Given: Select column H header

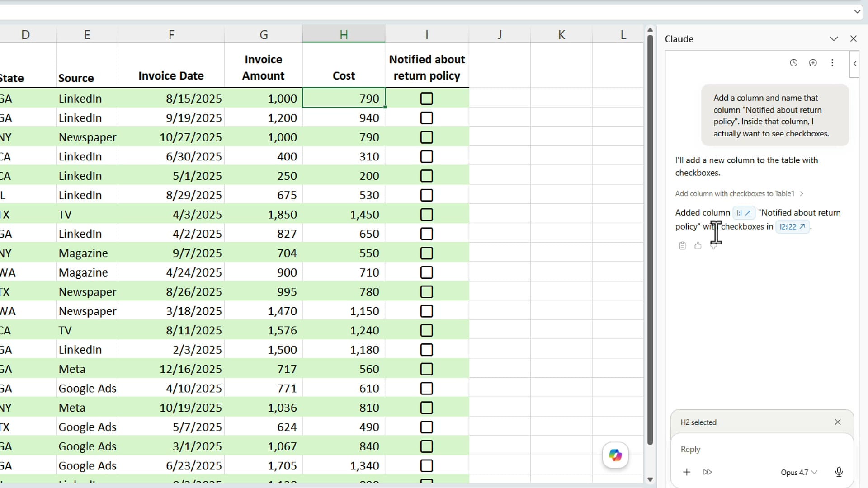Looking at the screenshot, I should click(x=344, y=34).
